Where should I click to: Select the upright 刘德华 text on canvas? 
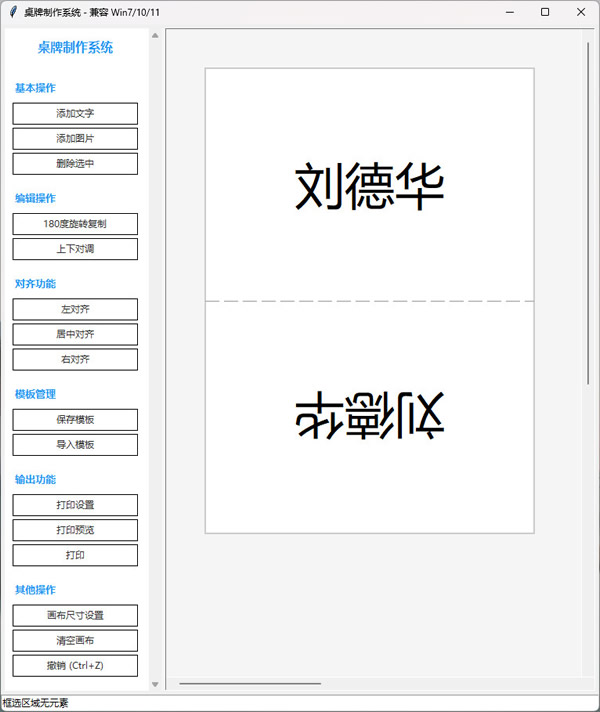coord(369,187)
